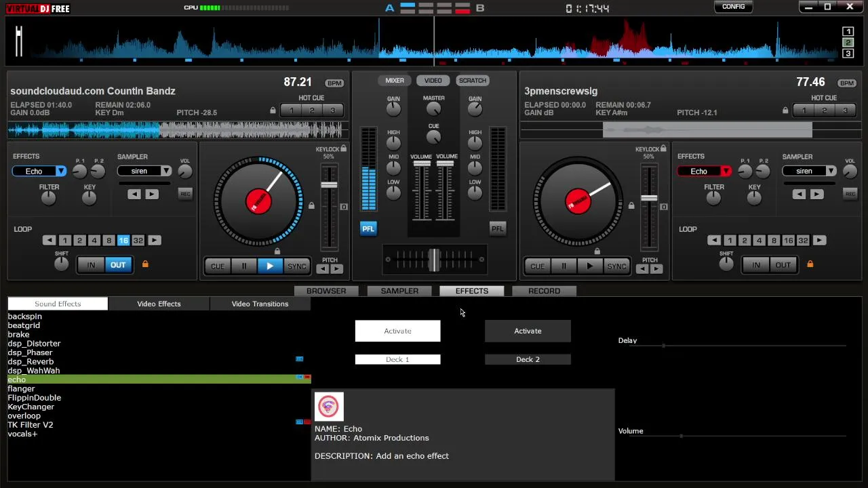The width and height of the screenshot is (868, 488).
Task: Select 8-beat loop on left deck
Action: tap(108, 241)
